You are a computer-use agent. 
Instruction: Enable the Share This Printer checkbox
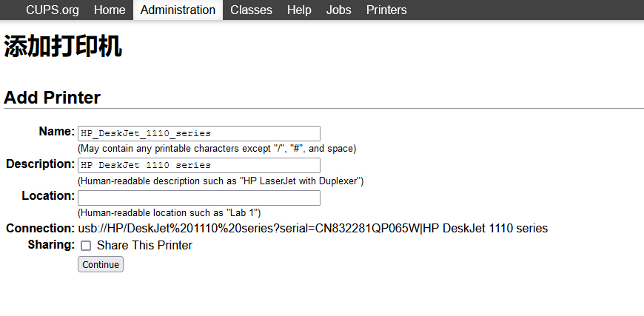click(86, 246)
